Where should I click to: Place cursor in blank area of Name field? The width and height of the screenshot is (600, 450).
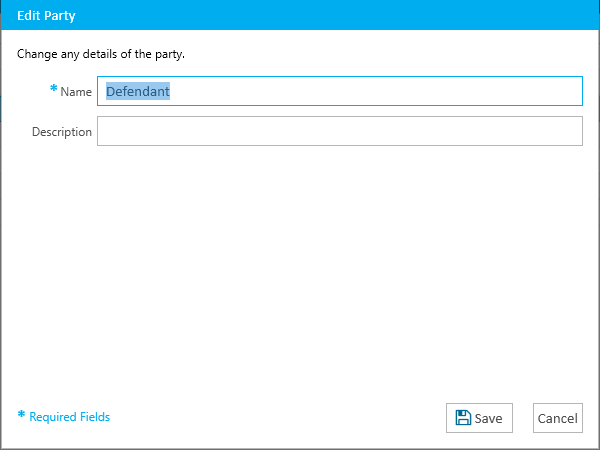(375, 91)
